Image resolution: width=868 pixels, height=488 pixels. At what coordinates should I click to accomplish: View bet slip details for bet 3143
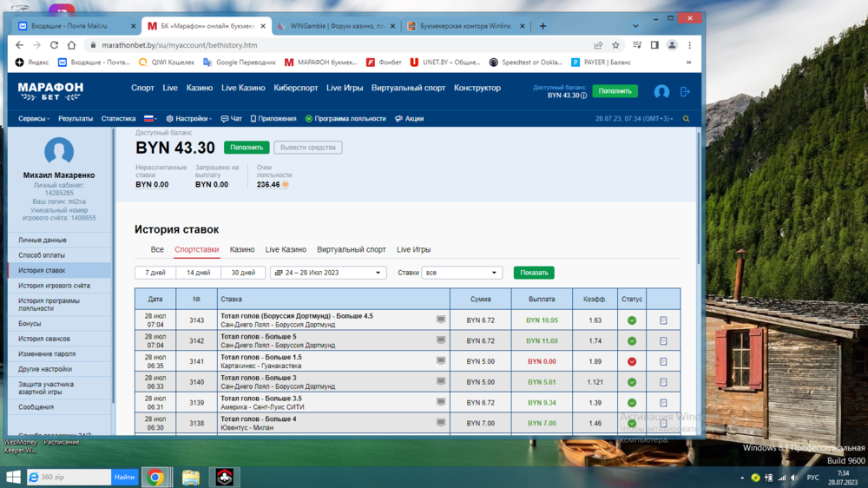tap(663, 320)
